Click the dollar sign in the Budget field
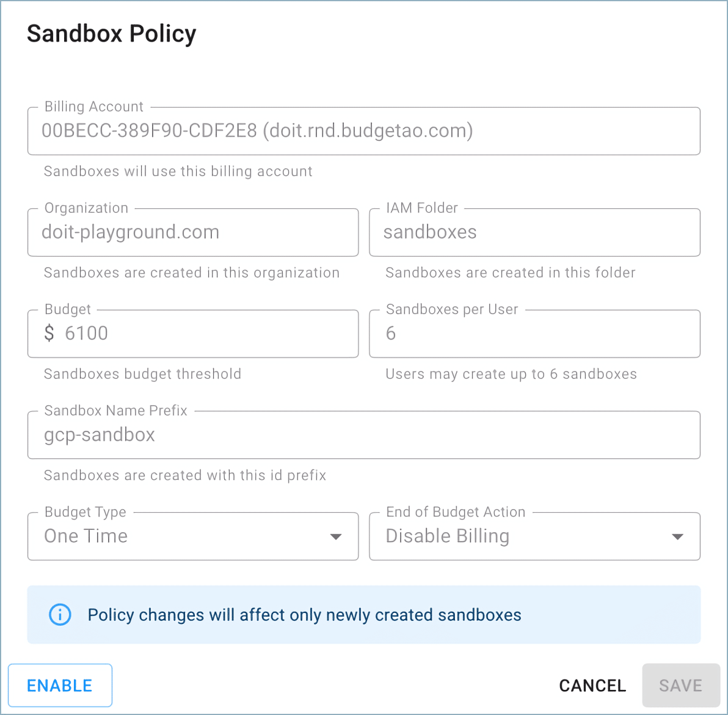The height and width of the screenshot is (715, 728). click(x=49, y=334)
